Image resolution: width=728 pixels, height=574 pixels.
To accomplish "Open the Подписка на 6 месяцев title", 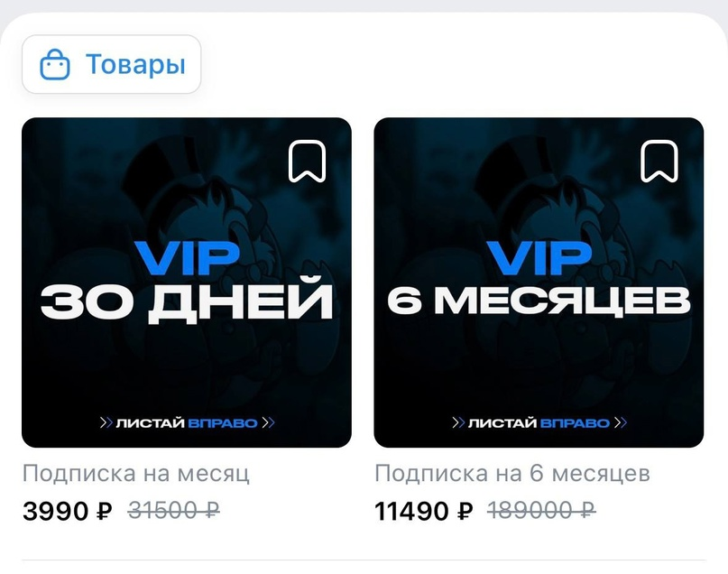I will coord(512,474).
